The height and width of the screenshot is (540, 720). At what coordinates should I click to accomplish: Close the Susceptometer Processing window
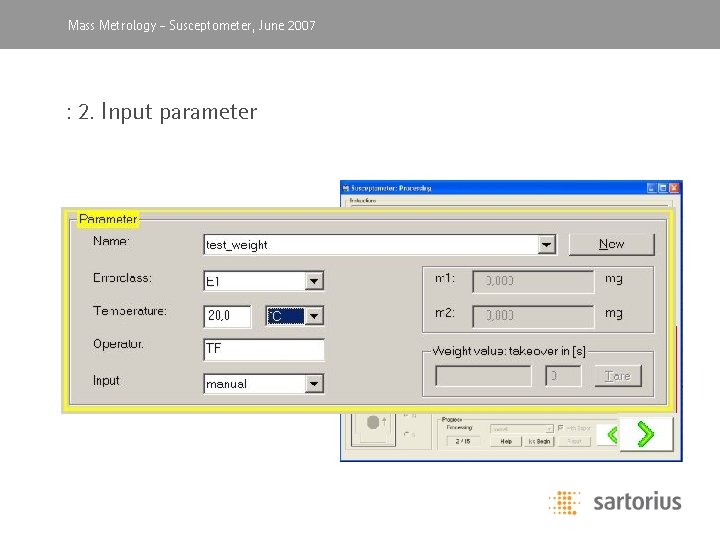(x=674, y=188)
